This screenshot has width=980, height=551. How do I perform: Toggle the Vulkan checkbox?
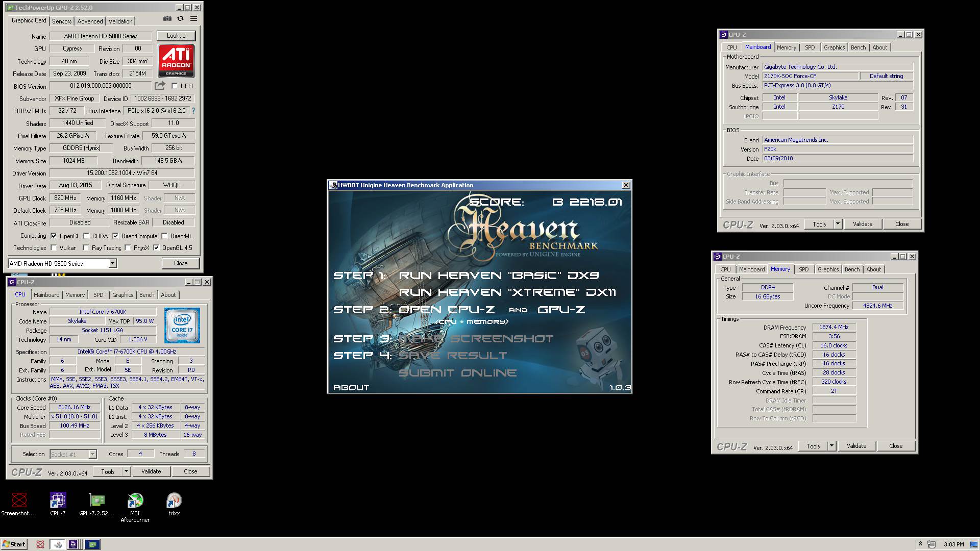(x=54, y=247)
